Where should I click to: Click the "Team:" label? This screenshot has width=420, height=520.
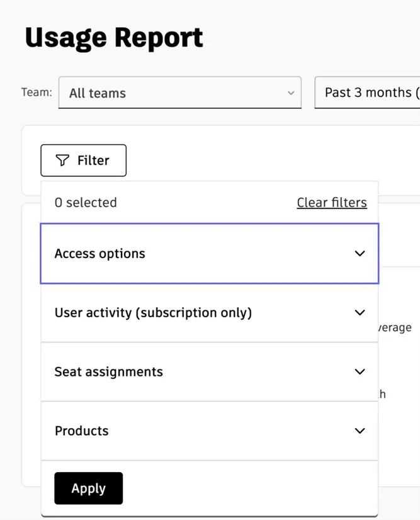[37, 93]
